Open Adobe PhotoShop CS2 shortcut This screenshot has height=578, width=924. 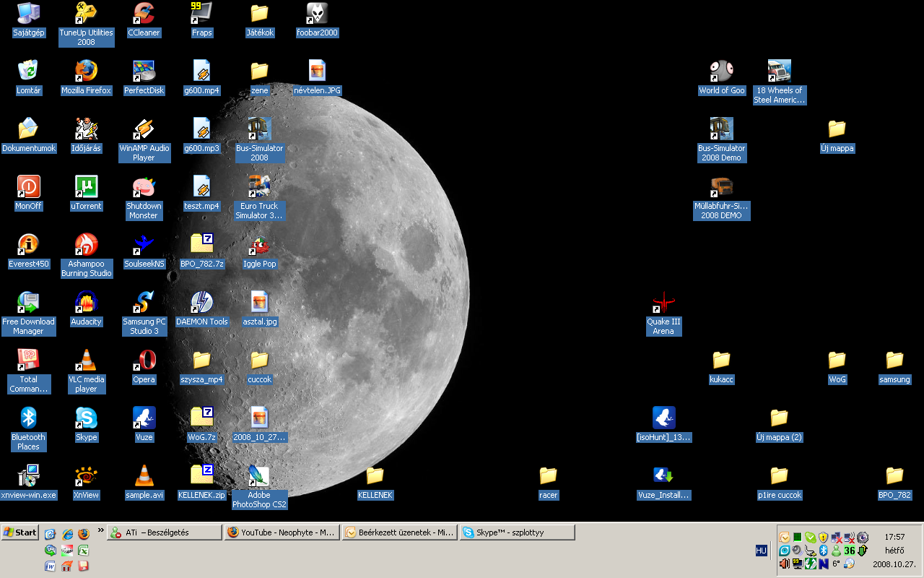click(259, 486)
